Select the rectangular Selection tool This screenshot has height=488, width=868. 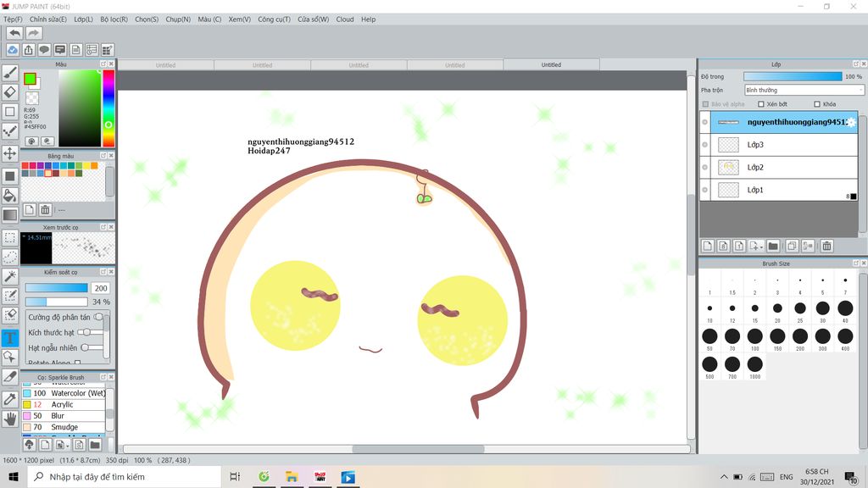click(10, 238)
